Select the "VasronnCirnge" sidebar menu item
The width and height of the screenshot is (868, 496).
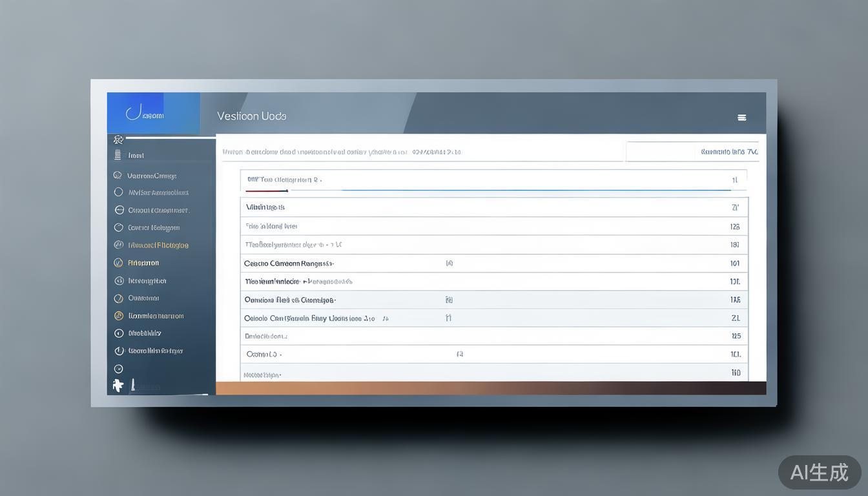152,176
